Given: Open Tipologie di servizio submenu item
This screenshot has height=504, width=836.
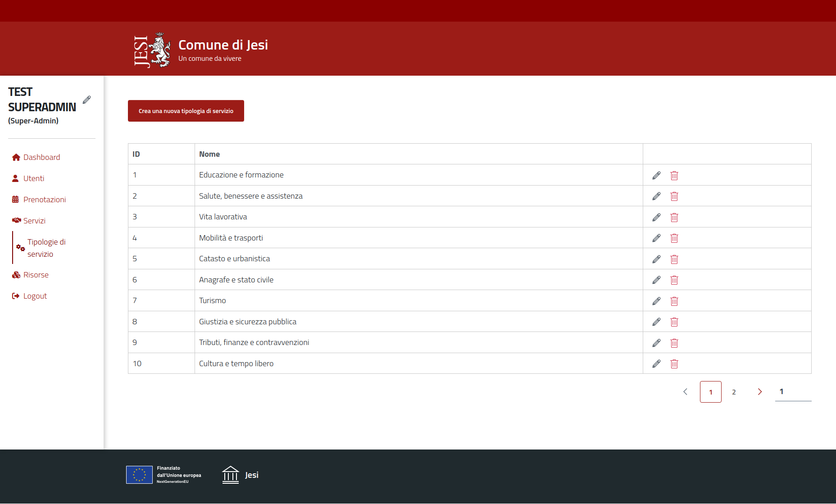Looking at the screenshot, I should click(46, 248).
